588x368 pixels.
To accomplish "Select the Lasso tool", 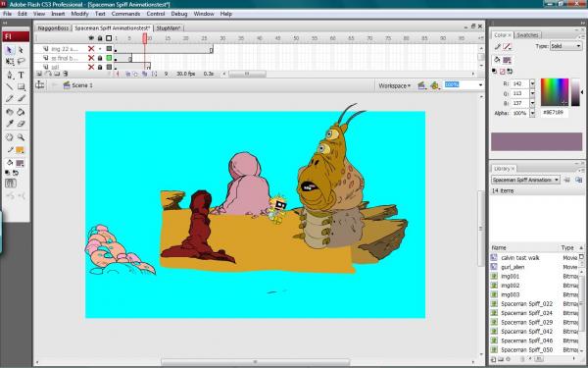I will coord(21,61).
